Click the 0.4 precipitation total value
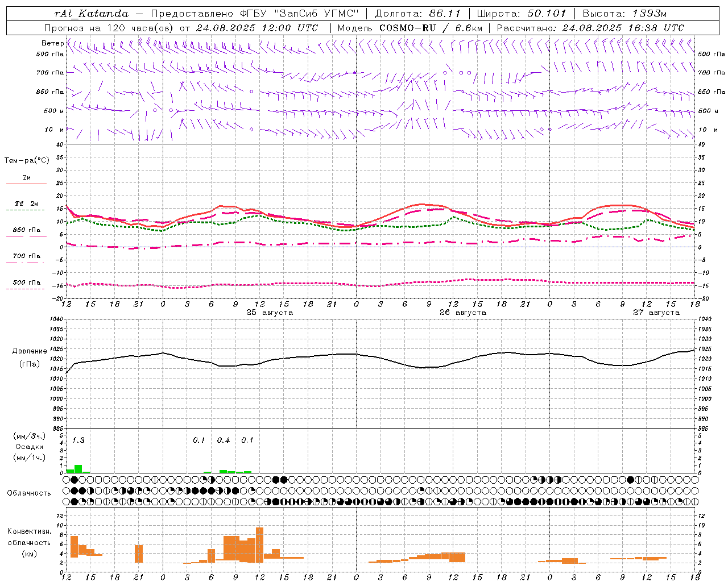The image size is (728, 582). coord(224,440)
